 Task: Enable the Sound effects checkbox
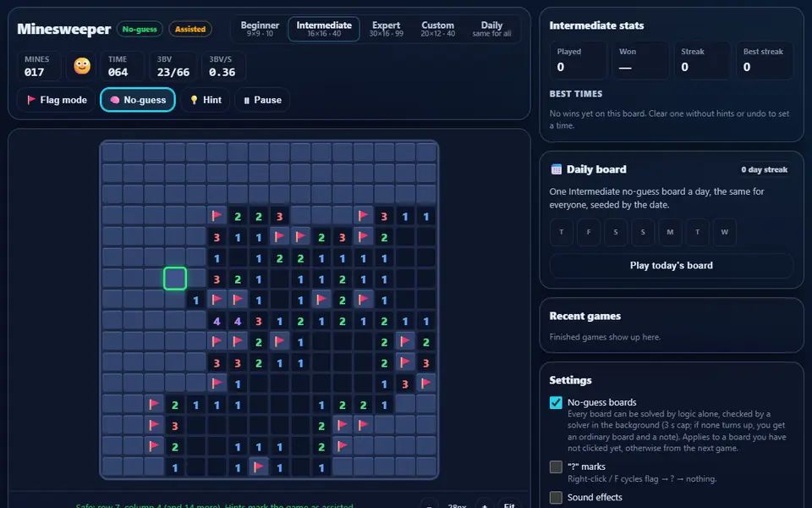(x=556, y=498)
